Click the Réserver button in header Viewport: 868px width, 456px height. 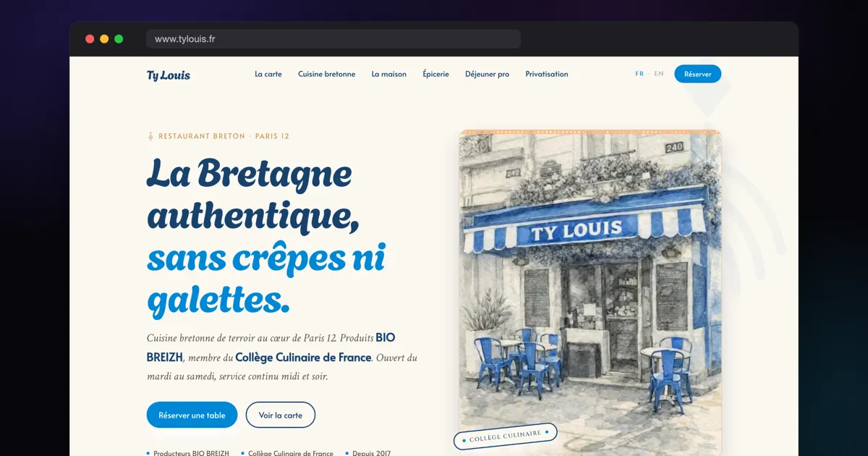[x=697, y=74]
